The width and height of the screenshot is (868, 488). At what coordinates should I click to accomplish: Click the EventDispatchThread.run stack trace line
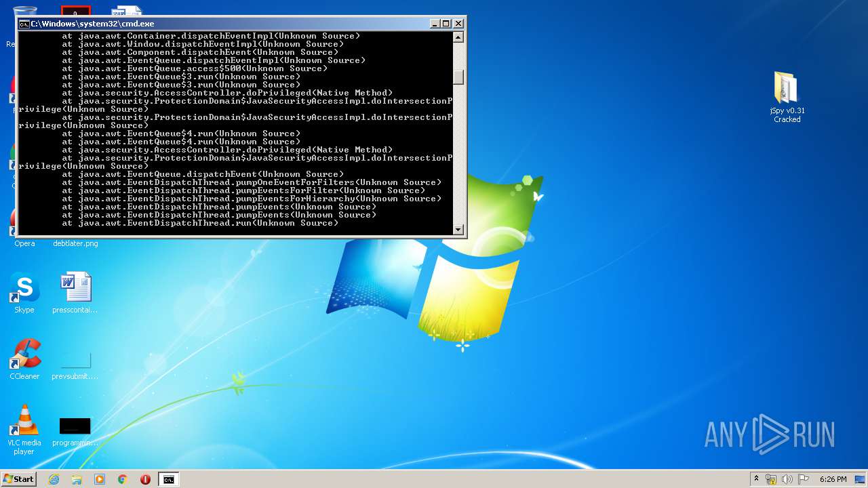[x=201, y=223]
